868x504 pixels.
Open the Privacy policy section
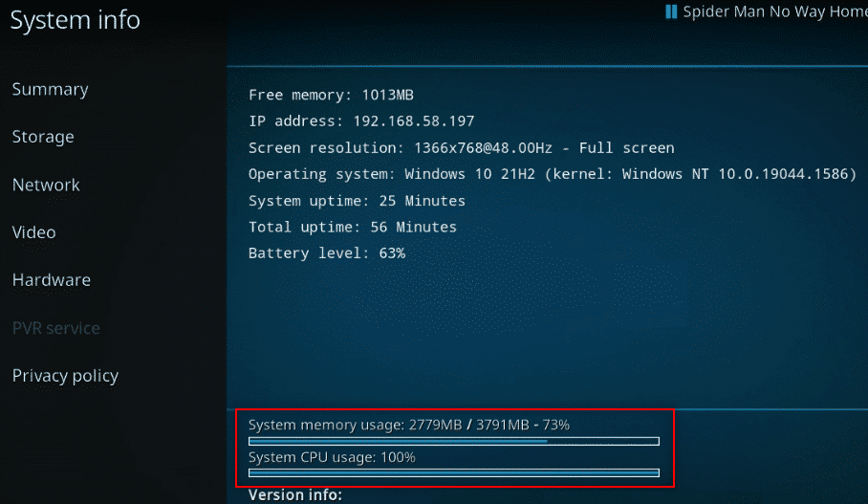65,376
